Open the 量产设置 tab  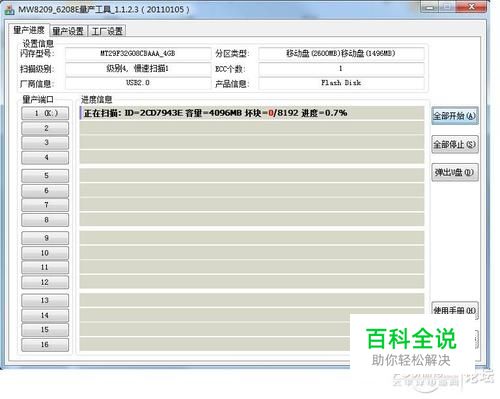click(x=68, y=31)
